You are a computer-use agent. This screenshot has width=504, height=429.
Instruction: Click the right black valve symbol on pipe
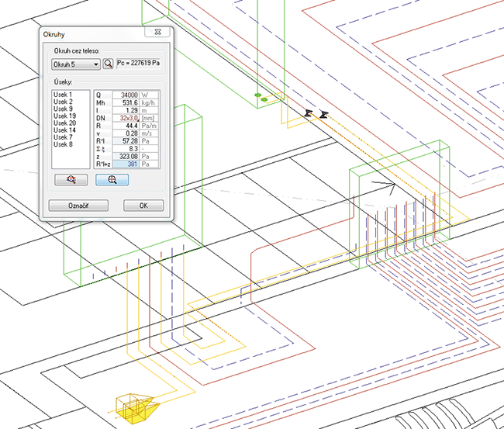pos(324,115)
